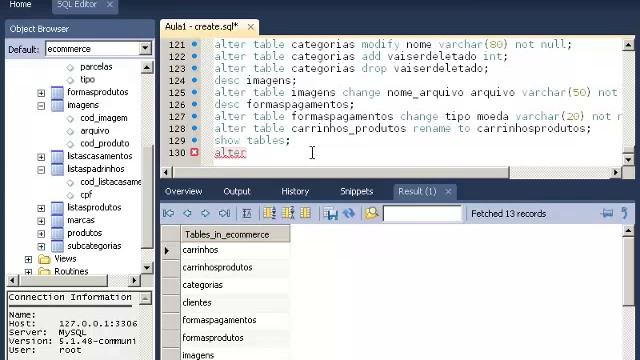Expand the subcategorias table node
The height and width of the screenshot is (360, 640).
pyautogui.click(x=41, y=247)
